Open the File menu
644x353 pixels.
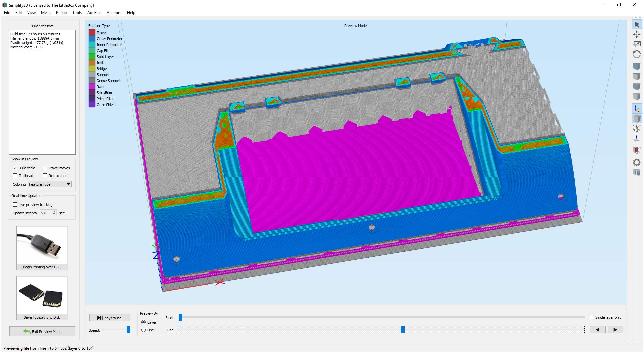pos(7,13)
